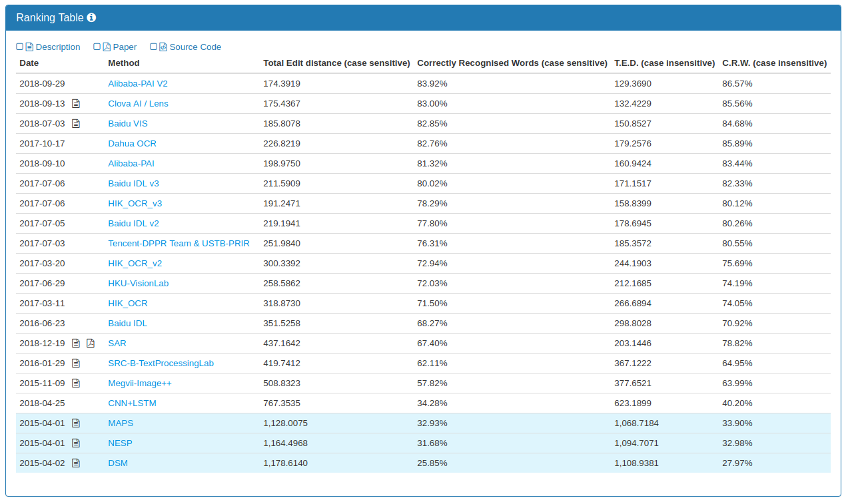The width and height of the screenshot is (850, 504).
Task: Open description icon in DSM row
Action: [x=76, y=463]
